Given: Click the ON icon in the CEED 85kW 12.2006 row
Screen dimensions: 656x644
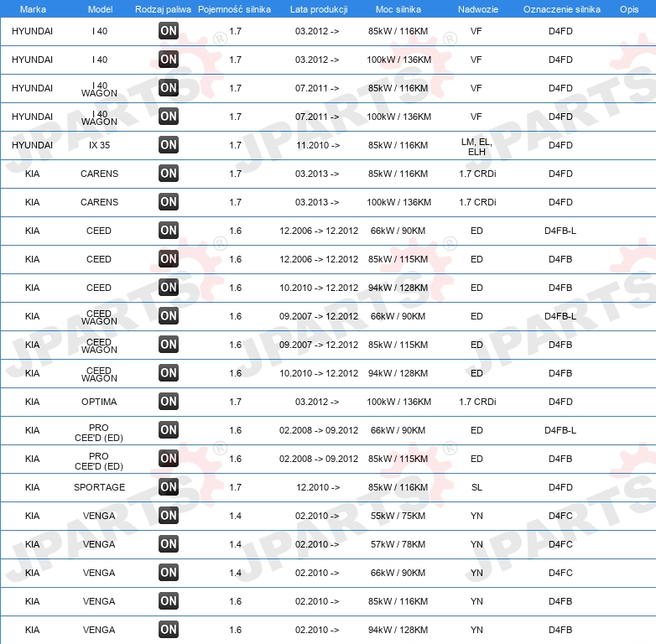Looking at the screenshot, I should point(169,258).
